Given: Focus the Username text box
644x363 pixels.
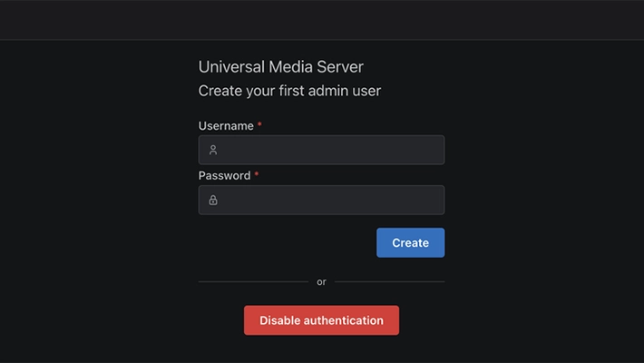Looking at the screenshot, I should tap(322, 150).
